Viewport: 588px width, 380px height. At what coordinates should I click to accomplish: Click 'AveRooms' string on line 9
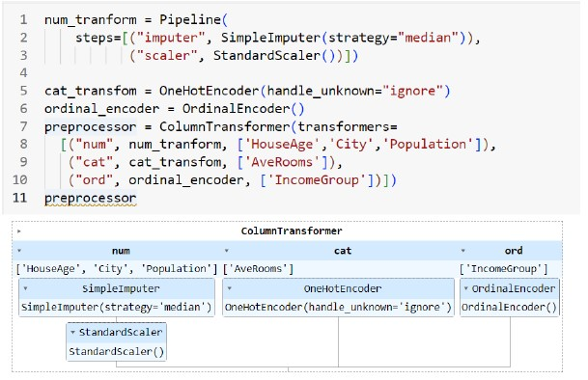pyautogui.click(x=282, y=162)
